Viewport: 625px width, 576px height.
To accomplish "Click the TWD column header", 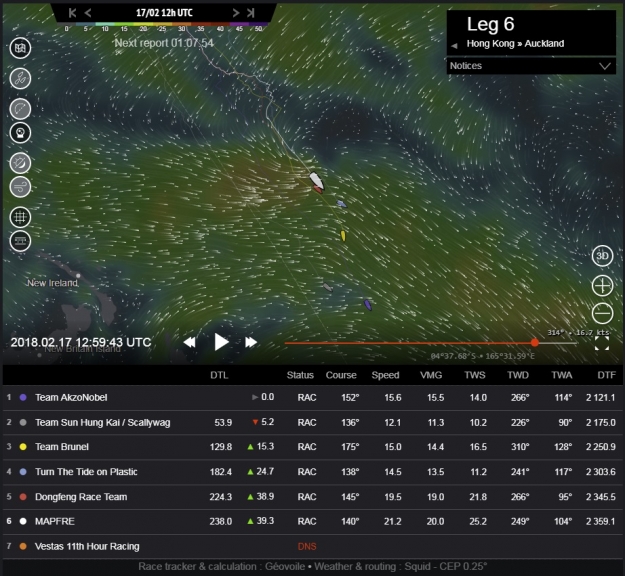I will click(x=518, y=375).
